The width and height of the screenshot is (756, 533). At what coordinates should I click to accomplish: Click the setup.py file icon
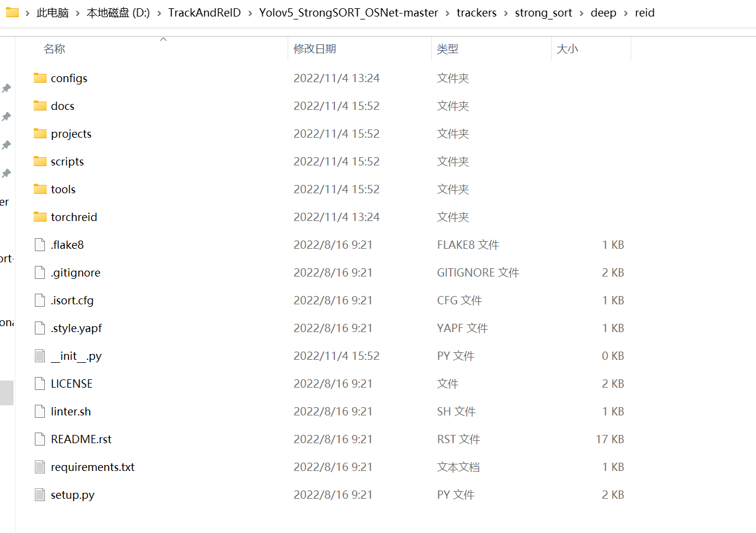(x=40, y=495)
